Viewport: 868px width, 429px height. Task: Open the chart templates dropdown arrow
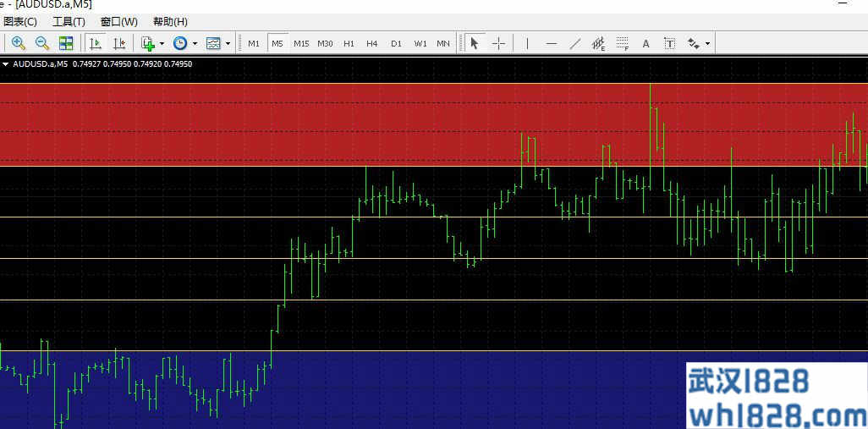228,43
